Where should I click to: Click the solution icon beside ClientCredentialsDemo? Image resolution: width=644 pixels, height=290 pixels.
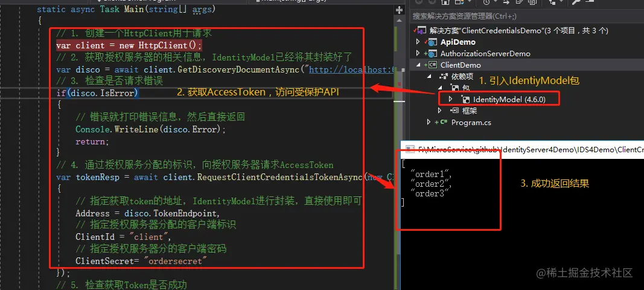(421, 30)
